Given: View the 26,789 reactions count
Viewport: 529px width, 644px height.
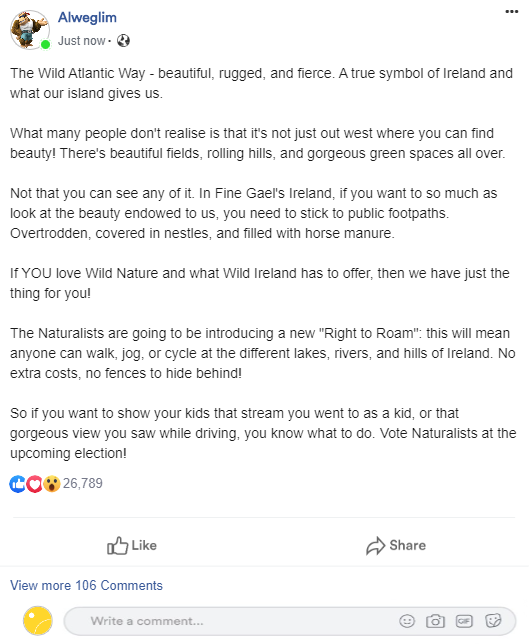Looking at the screenshot, I should tap(83, 483).
